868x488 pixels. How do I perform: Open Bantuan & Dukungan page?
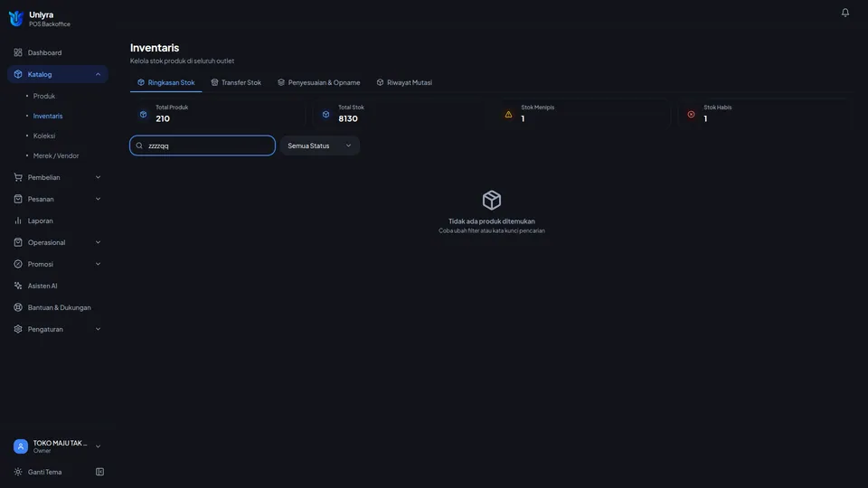tap(58, 307)
